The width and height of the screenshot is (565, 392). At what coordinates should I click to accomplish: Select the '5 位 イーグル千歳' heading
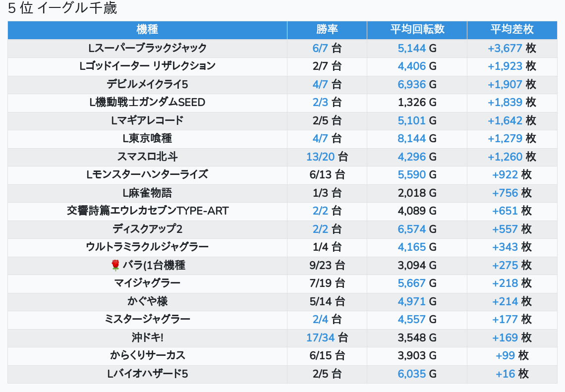[62, 8]
